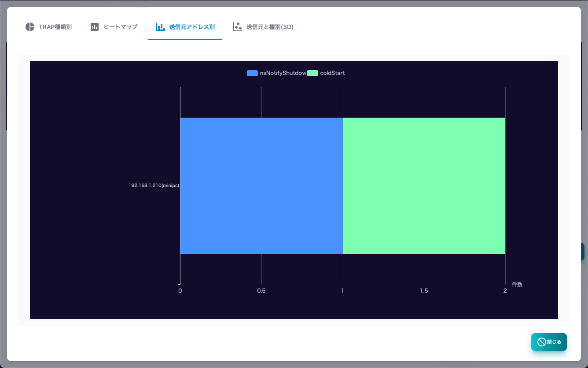
Task: Click the nsNotifyShutdown legend label
Action: pyautogui.click(x=283, y=73)
